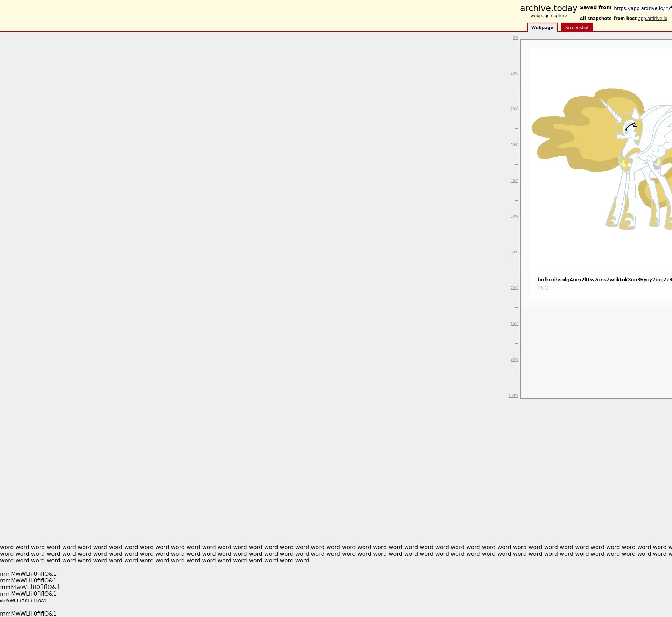
Task: Jump to the 20% scroll marker
Action: [514, 109]
